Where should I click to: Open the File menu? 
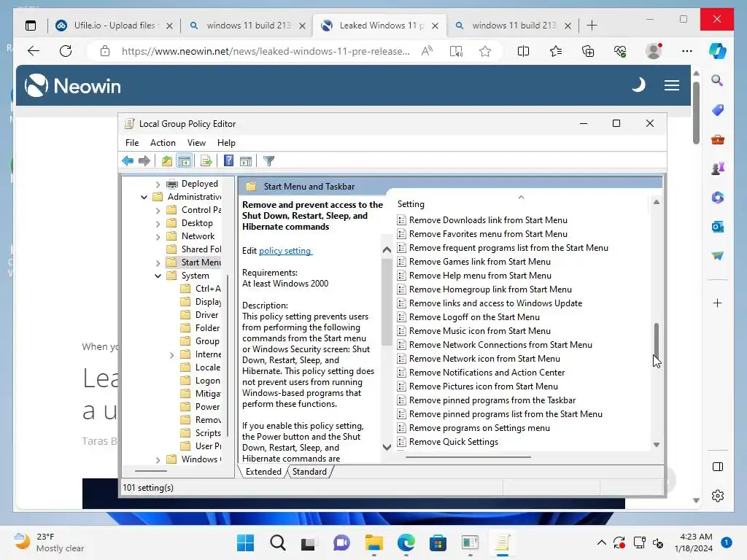(x=132, y=143)
